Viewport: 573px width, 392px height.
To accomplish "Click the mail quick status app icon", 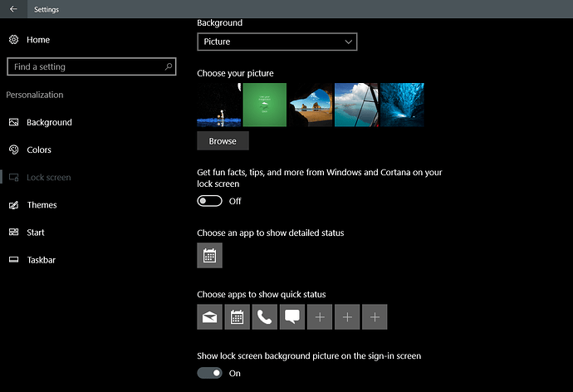I will [209, 316].
